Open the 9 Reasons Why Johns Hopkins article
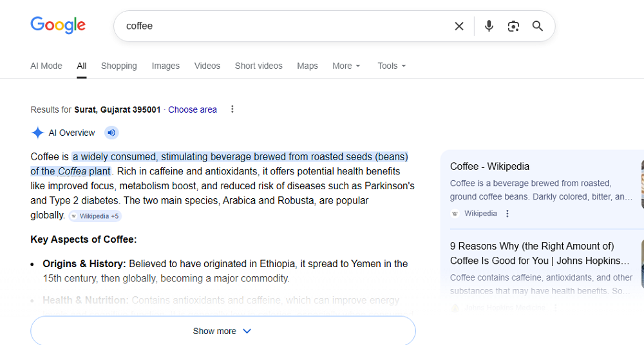The width and height of the screenshot is (644, 345). click(540, 254)
